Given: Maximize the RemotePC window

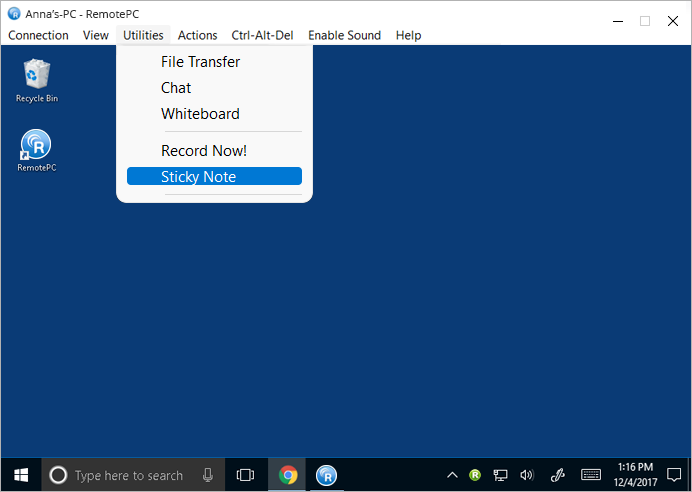Looking at the screenshot, I should [645, 21].
